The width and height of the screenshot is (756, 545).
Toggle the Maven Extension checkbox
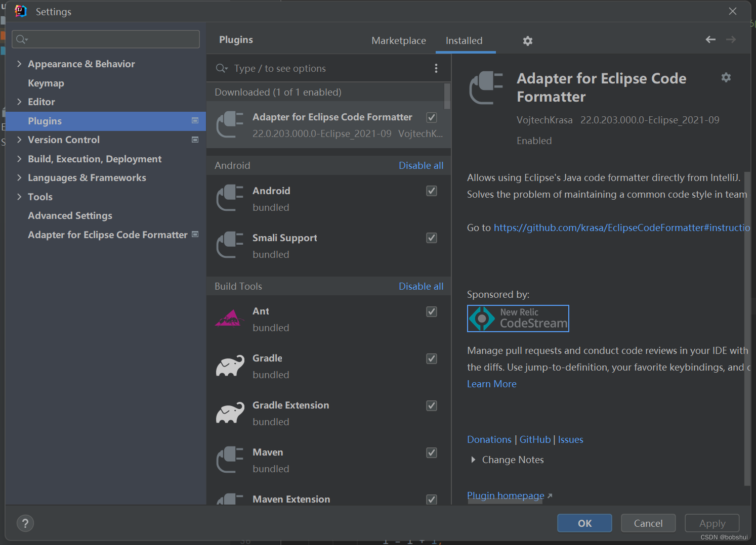tap(432, 499)
